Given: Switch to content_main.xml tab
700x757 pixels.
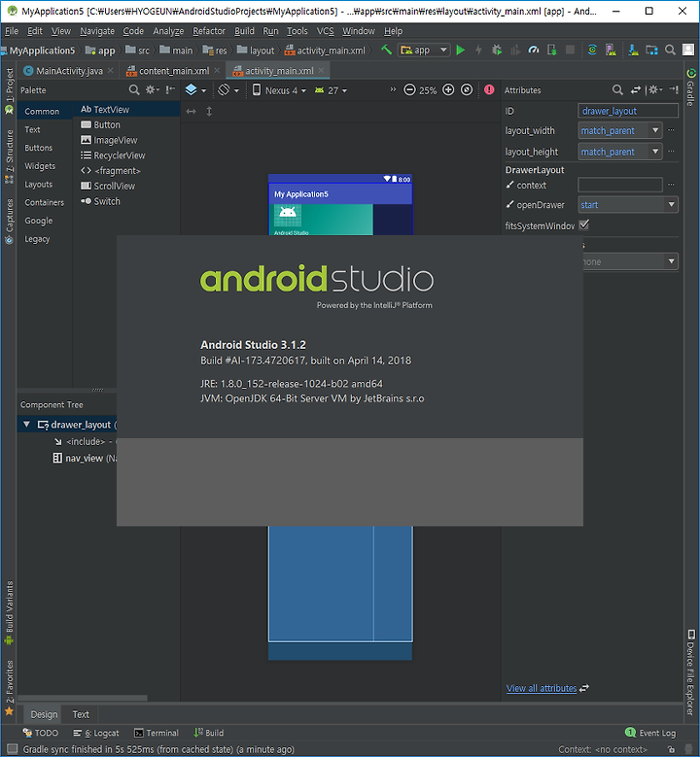Looking at the screenshot, I should tap(174, 71).
